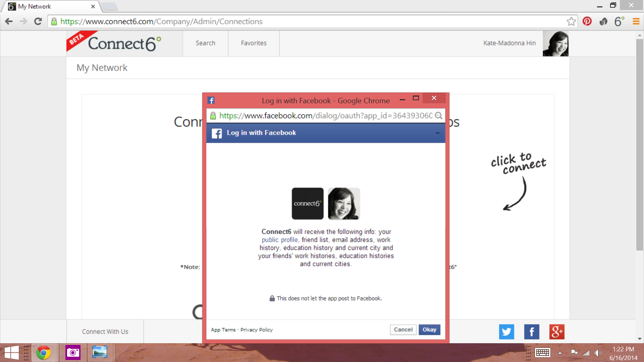The width and height of the screenshot is (644, 362).
Task: Click the taskbar clock and date
Action: tap(623, 353)
